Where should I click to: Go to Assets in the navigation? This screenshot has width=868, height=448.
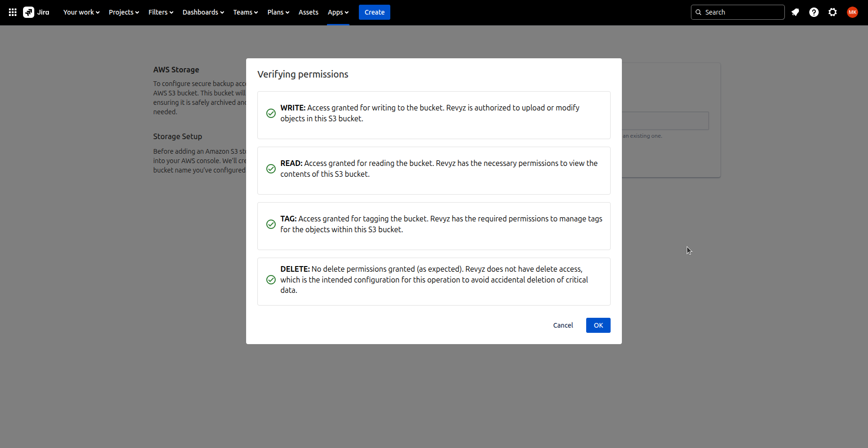point(308,12)
